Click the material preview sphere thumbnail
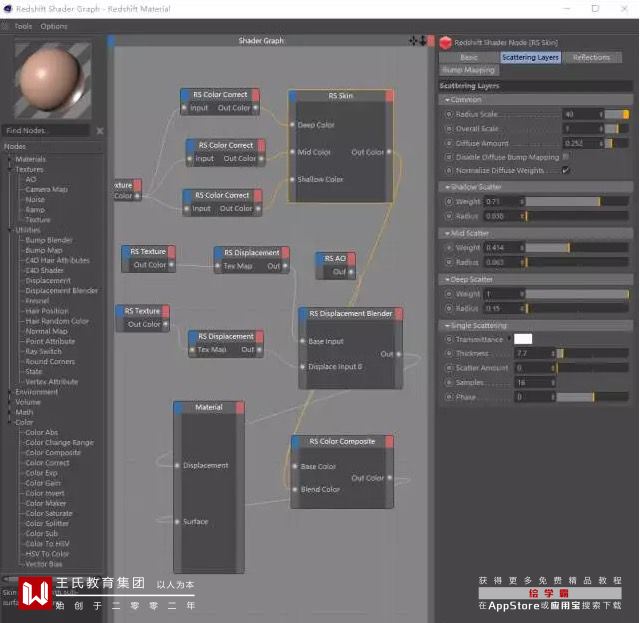 [53, 80]
